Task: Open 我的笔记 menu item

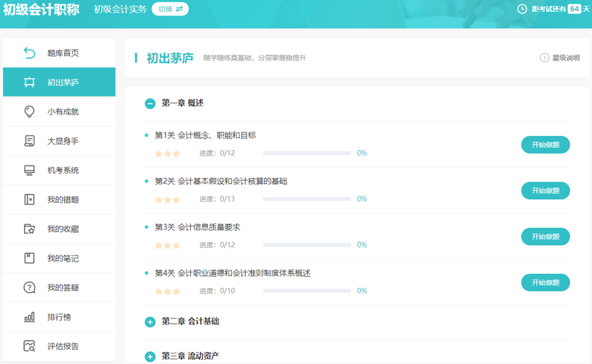Action: click(63, 258)
